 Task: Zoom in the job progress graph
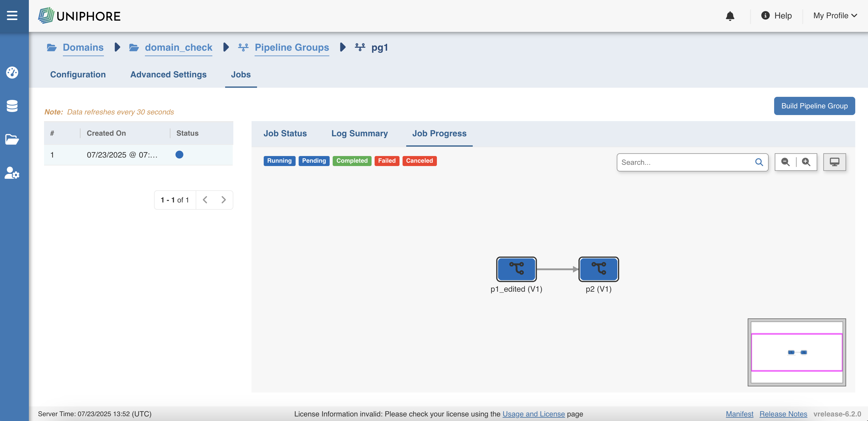[x=806, y=162]
